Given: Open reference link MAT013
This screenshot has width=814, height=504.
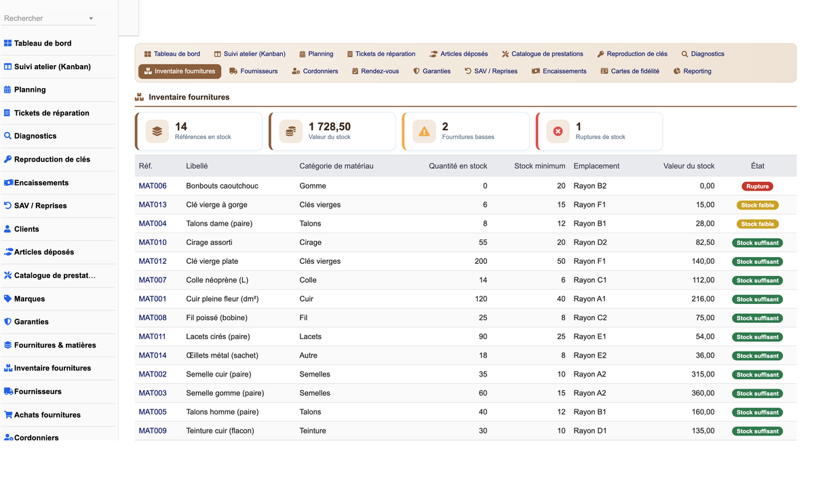Looking at the screenshot, I should click(x=153, y=205).
